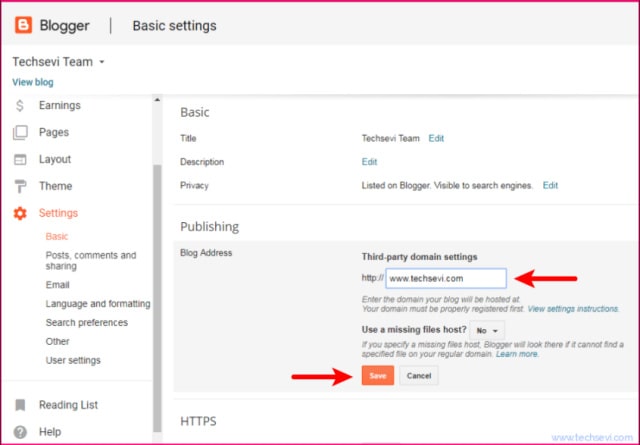
Task: Click the 'Use a missing files host?' label
Action: pos(414,329)
